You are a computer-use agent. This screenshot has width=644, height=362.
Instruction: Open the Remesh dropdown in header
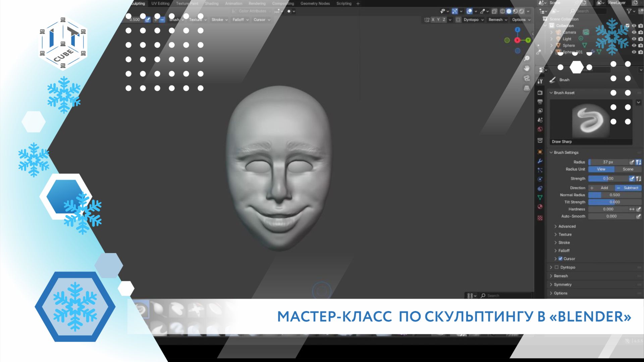coord(497,20)
